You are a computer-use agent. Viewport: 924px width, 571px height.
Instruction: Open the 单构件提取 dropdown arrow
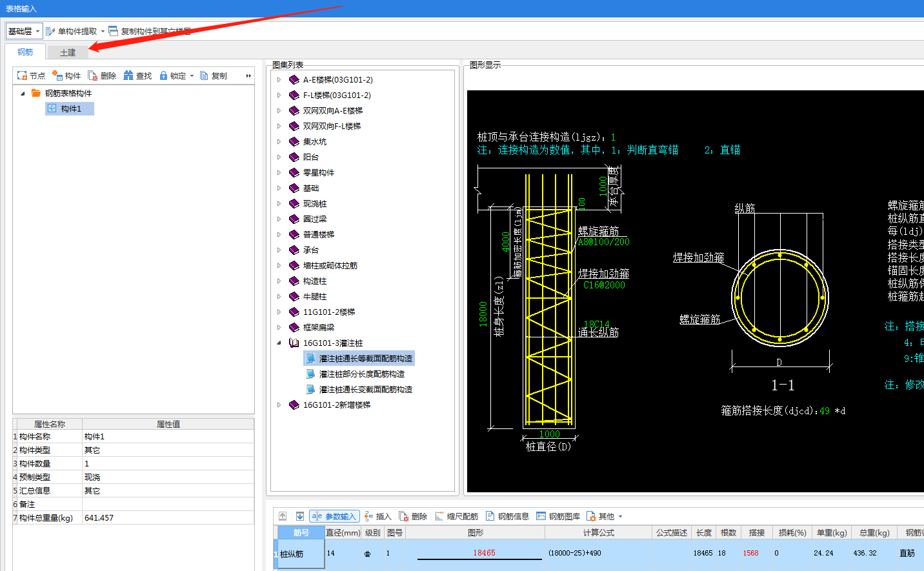point(103,31)
